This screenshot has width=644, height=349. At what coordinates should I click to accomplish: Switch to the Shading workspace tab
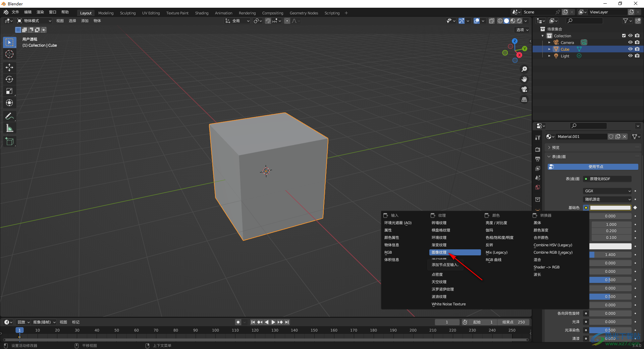point(202,13)
